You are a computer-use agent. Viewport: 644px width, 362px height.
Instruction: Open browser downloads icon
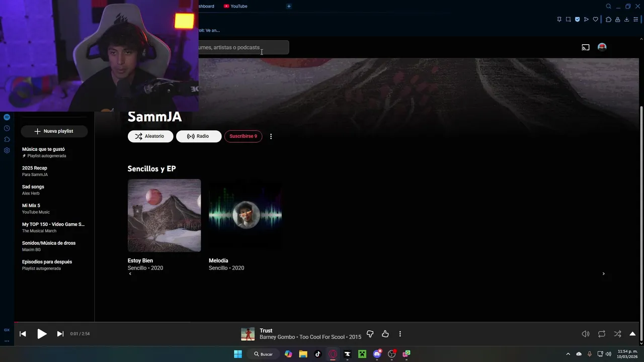[626, 19]
